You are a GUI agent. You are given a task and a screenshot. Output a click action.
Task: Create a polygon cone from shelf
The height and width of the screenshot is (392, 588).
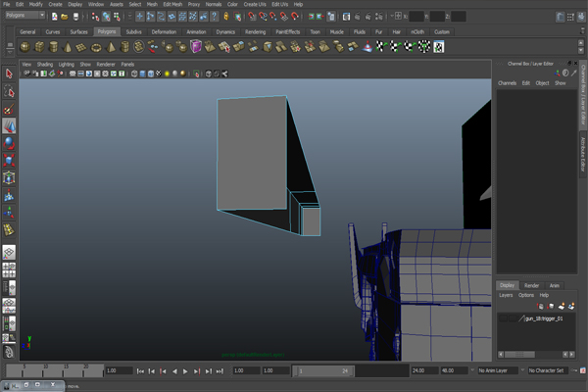click(x=68, y=47)
